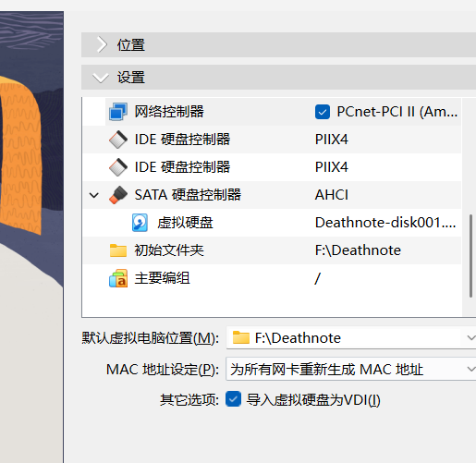Click folder icon in 默认虚拟电脑位置 field
This screenshot has width=476, height=463.
[241, 337]
